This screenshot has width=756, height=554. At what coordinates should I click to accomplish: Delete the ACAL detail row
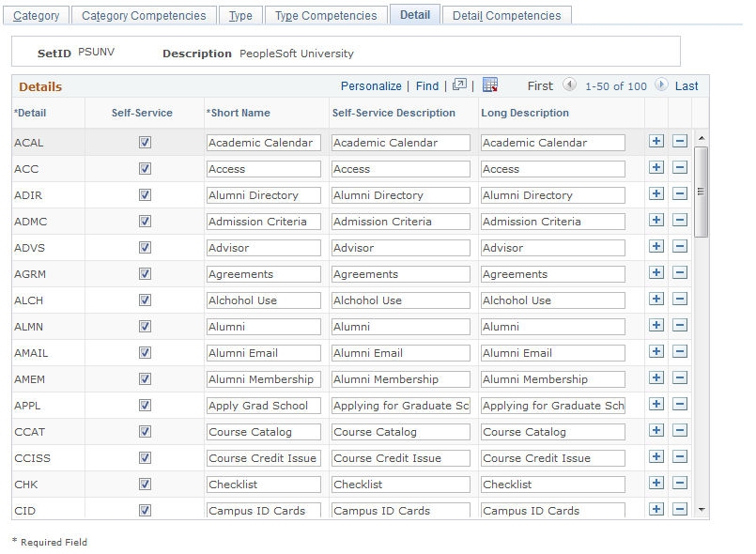point(680,141)
